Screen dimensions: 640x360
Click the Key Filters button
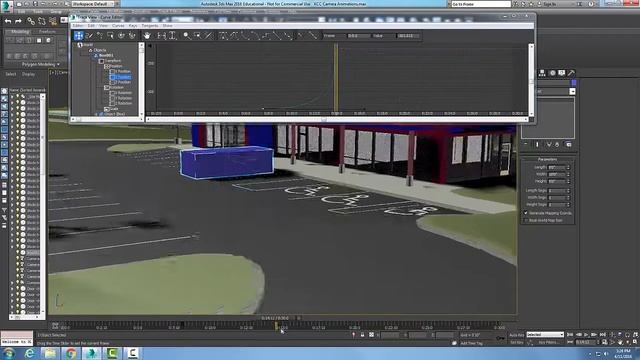tap(548, 342)
